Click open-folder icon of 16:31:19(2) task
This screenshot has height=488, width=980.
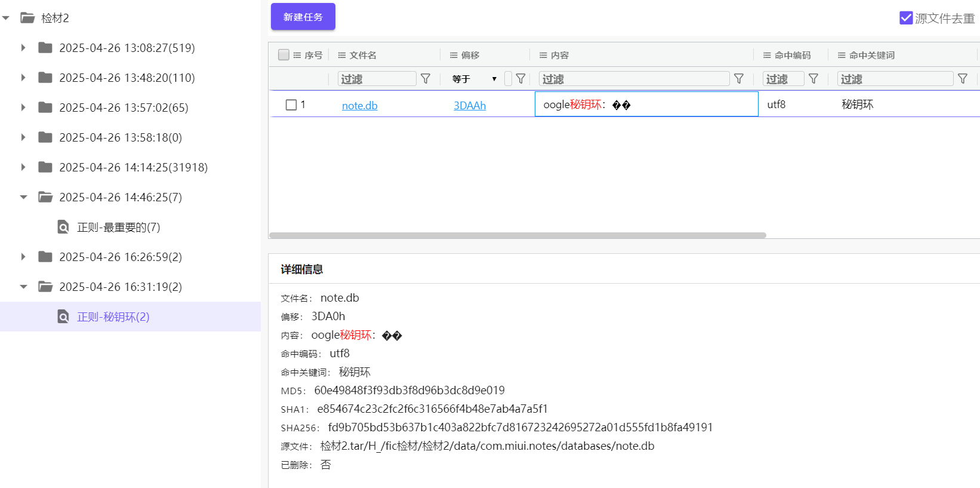pyautogui.click(x=45, y=286)
